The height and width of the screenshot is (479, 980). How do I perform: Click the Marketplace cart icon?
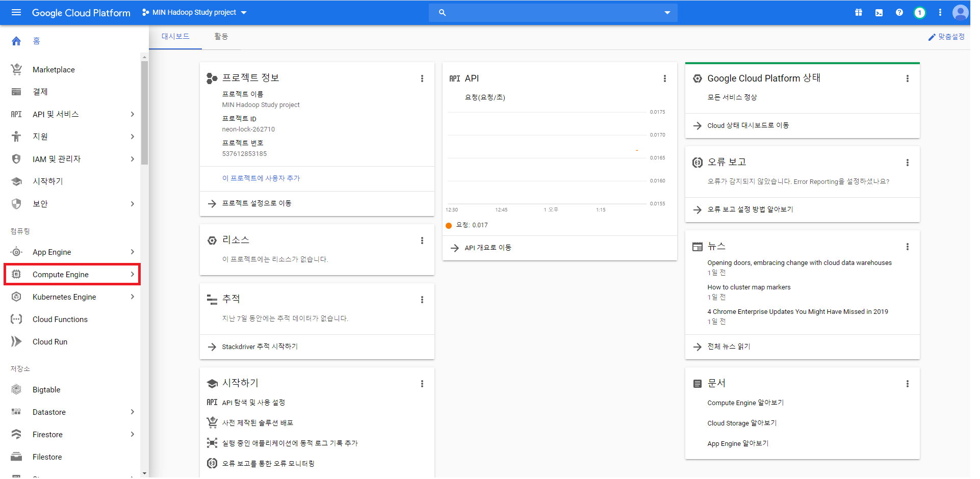coord(16,69)
